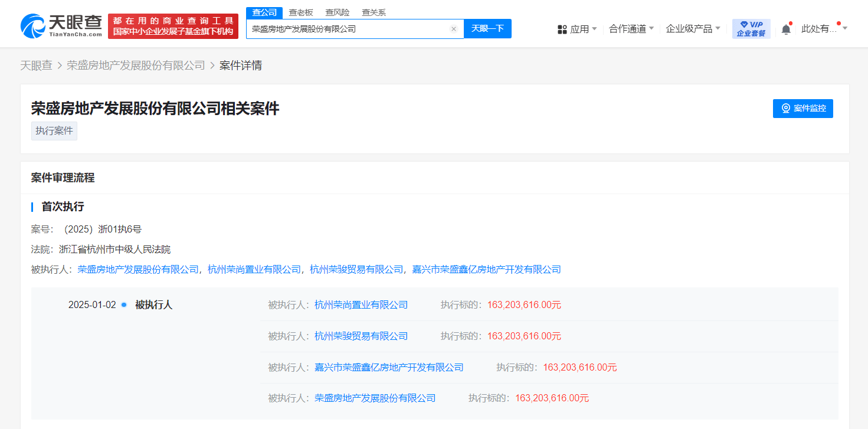Click the apps grid icon
The image size is (868, 429).
point(562,29)
